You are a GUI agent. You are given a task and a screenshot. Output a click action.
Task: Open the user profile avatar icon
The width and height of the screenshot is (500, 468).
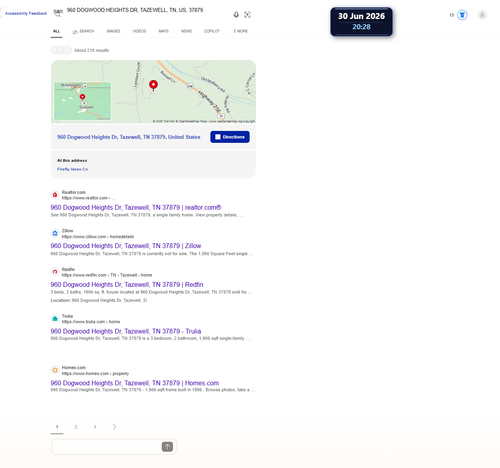click(482, 15)
